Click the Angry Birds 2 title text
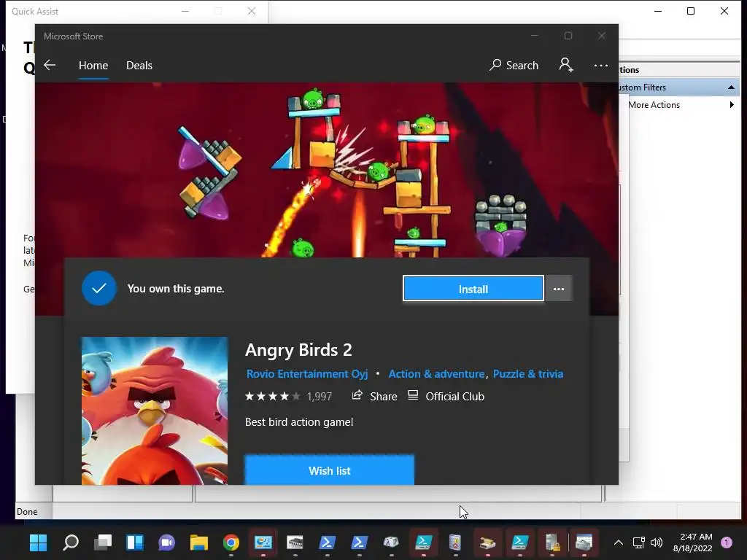Viewport: 747px width, 560px height. [x=298, y=350]
